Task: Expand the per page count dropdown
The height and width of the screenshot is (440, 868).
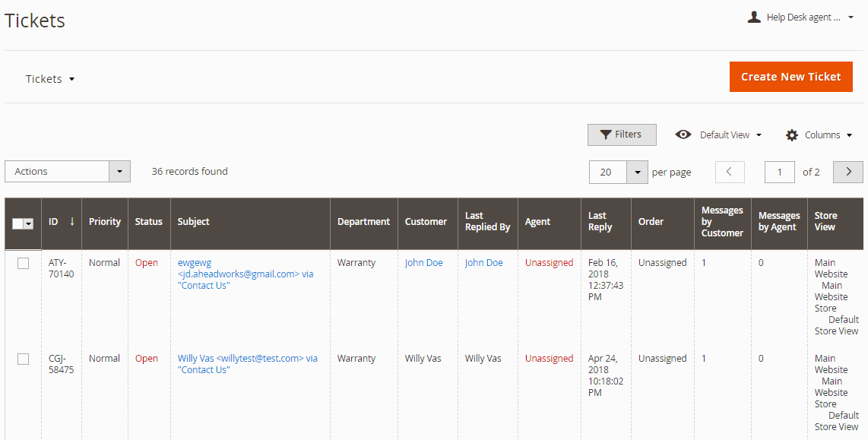Action: coord(637,173)
